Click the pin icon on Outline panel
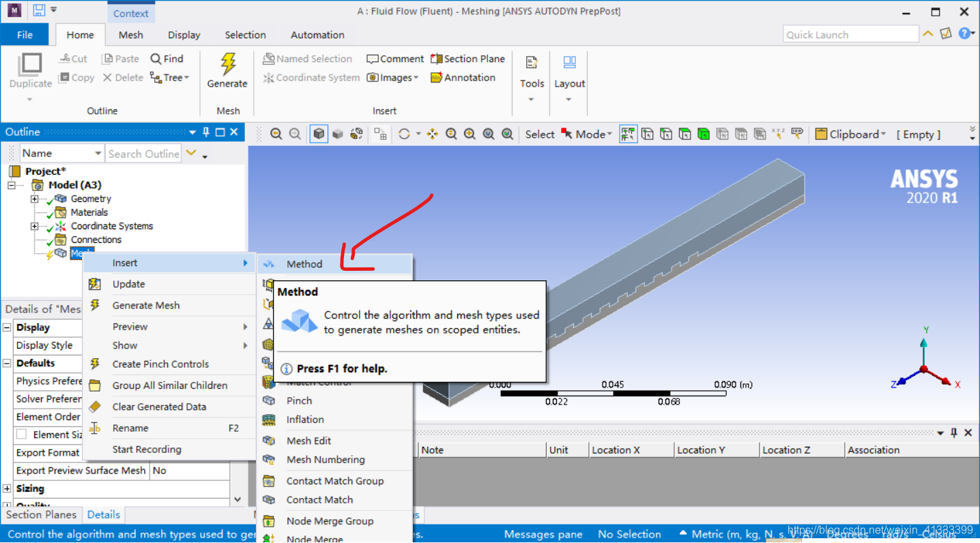 (x=206, y=132)
